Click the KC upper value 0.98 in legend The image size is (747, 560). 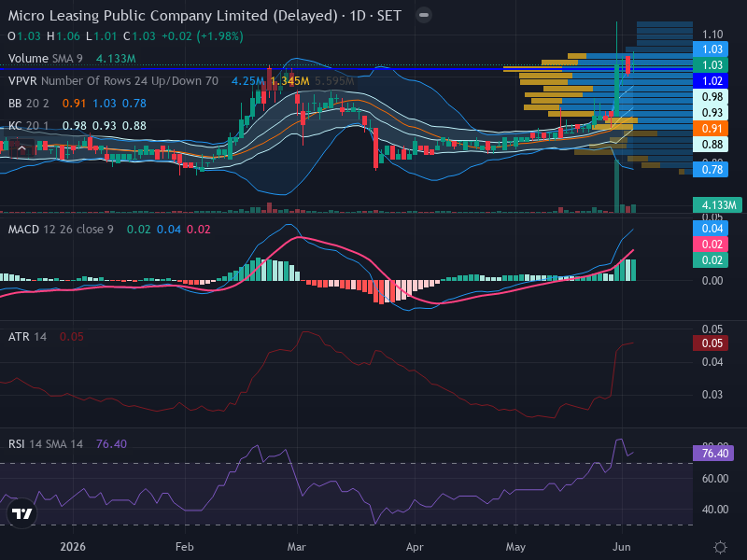75,126
